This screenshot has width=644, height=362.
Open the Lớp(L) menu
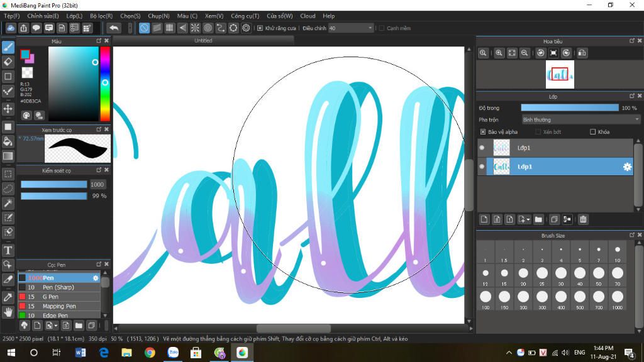tap(74, 16)
